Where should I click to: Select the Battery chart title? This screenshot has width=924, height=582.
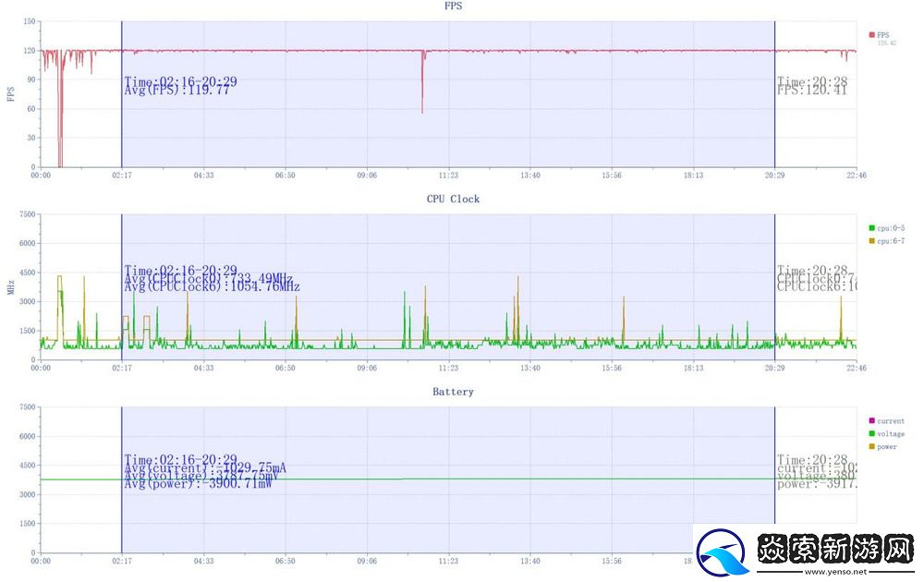pyautogui.click(x=453, y=392)
